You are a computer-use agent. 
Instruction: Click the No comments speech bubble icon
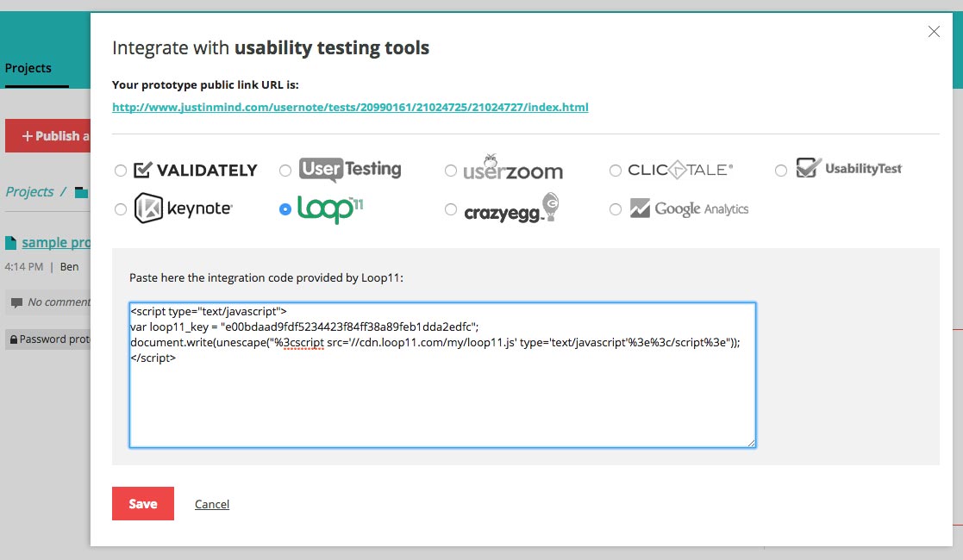click(x=16, y=302)
